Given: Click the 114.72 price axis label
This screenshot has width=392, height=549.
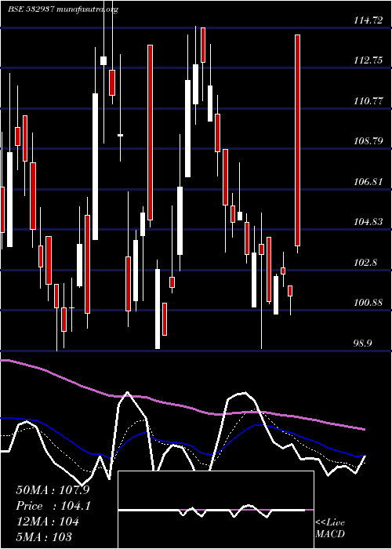Looking at the screenshot, I should pos(368,20).
